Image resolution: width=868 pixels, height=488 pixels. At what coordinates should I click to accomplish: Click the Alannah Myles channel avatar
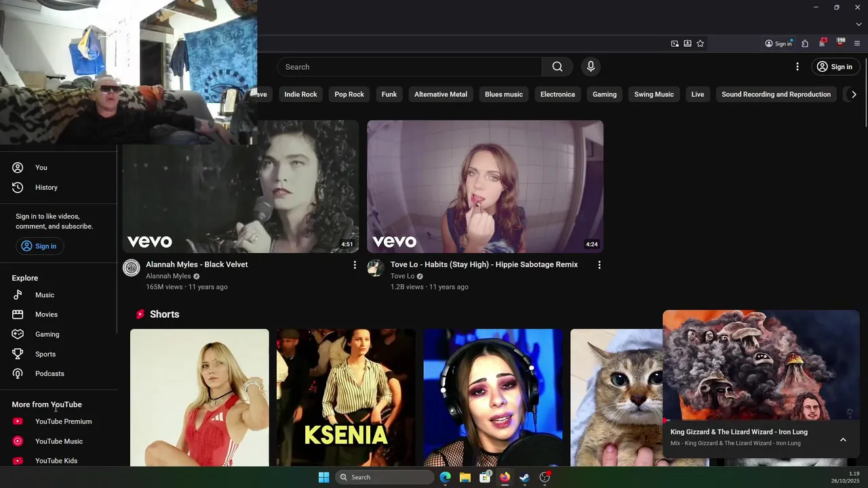click(131, 268)
